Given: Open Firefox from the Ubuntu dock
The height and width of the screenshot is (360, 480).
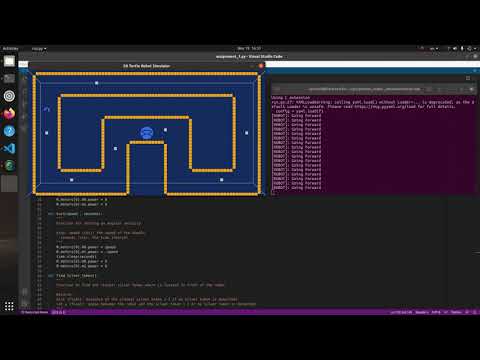Looking at the screenshot, I should (9, 114).
